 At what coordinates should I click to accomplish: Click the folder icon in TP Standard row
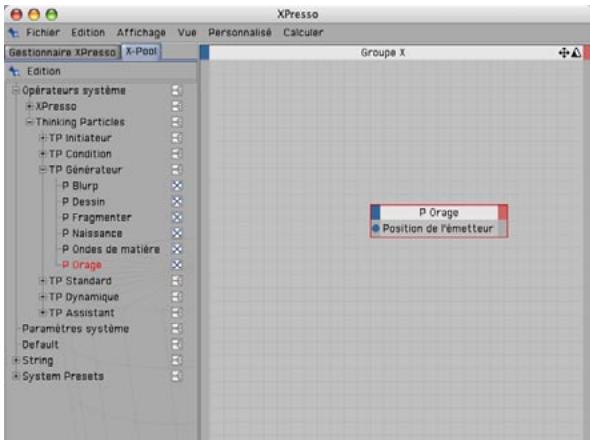coord(176,281)
